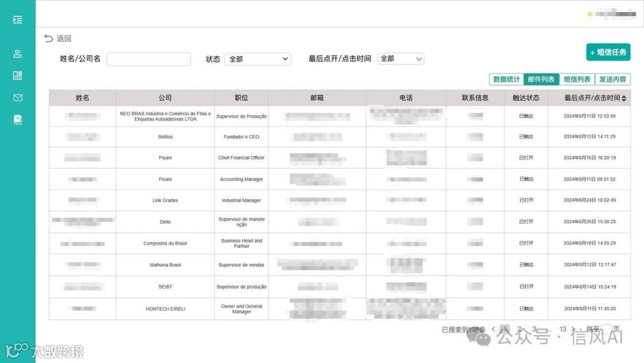The image size is (644, 363).
Task: Click the 公司 column header
Action: click(165, 98)
